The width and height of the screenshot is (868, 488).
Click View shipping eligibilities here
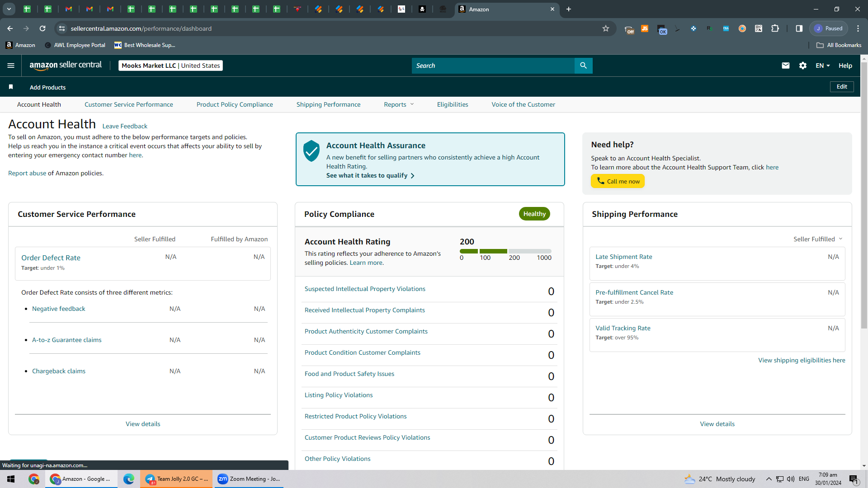click(802, 360)
